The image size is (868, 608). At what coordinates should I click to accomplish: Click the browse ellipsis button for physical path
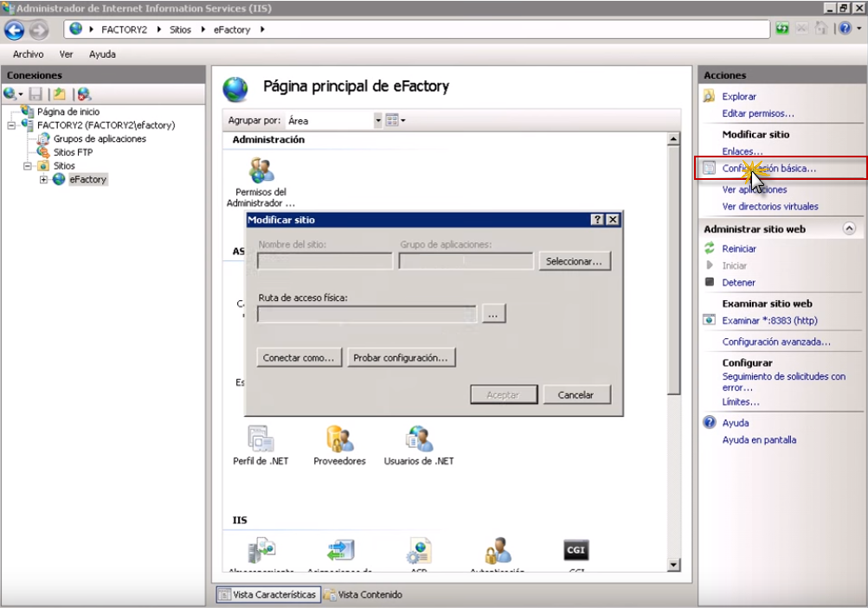point(493,314)
